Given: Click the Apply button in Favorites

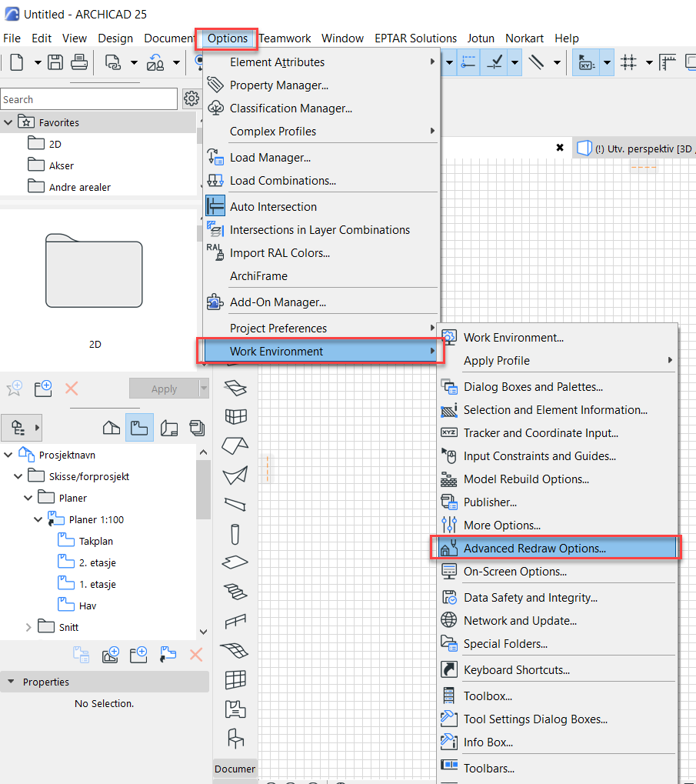Looking at the screenshot, I should pos(164,389).
